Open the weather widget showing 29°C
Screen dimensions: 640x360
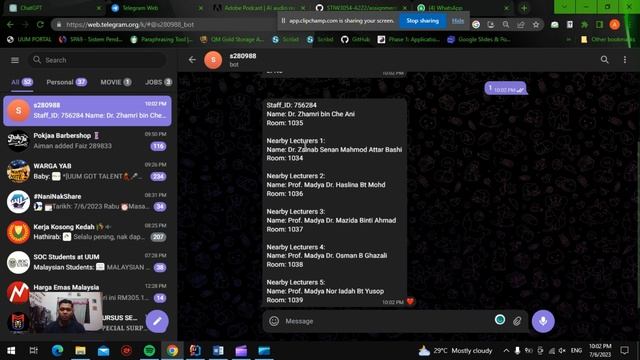[x=456, y=351]
